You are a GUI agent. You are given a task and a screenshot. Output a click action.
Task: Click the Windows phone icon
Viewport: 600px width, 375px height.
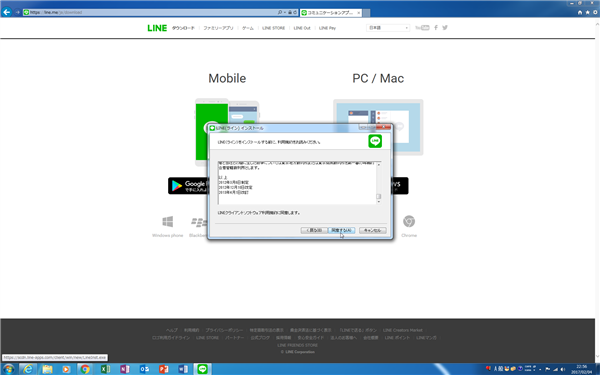coord(168,222)
